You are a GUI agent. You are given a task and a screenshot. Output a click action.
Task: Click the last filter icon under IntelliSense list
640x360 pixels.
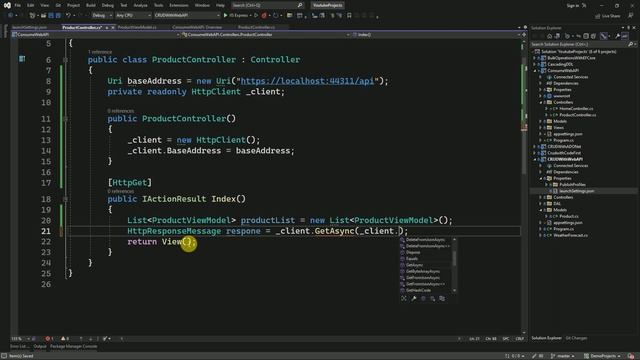tap(442, 299)
